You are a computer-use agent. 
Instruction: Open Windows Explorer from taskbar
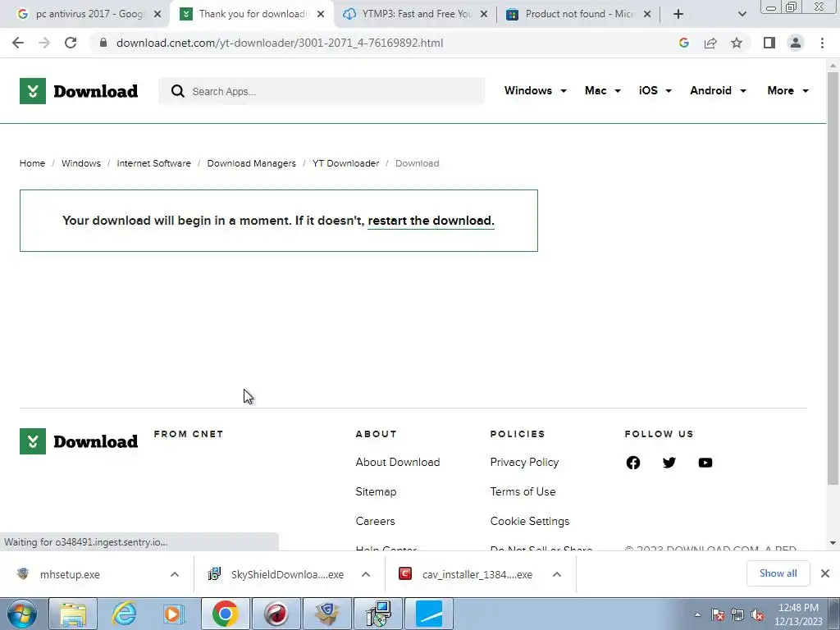tap(73, 614)
